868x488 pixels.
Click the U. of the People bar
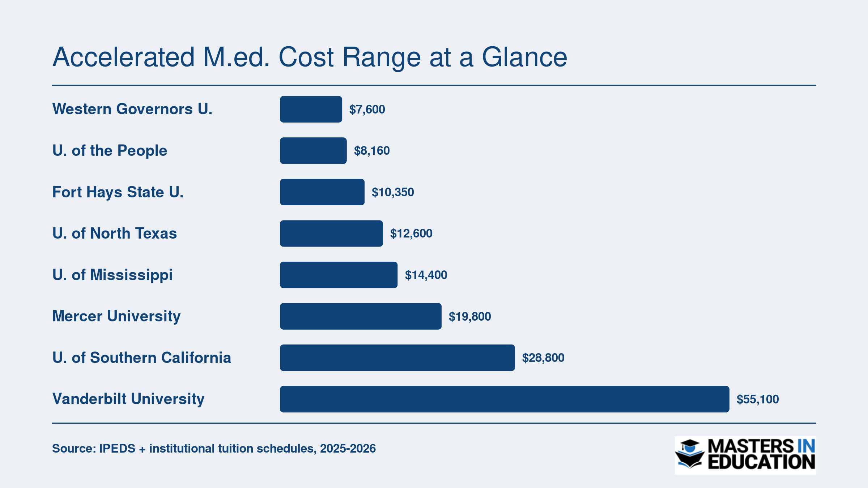coord(313,151)
